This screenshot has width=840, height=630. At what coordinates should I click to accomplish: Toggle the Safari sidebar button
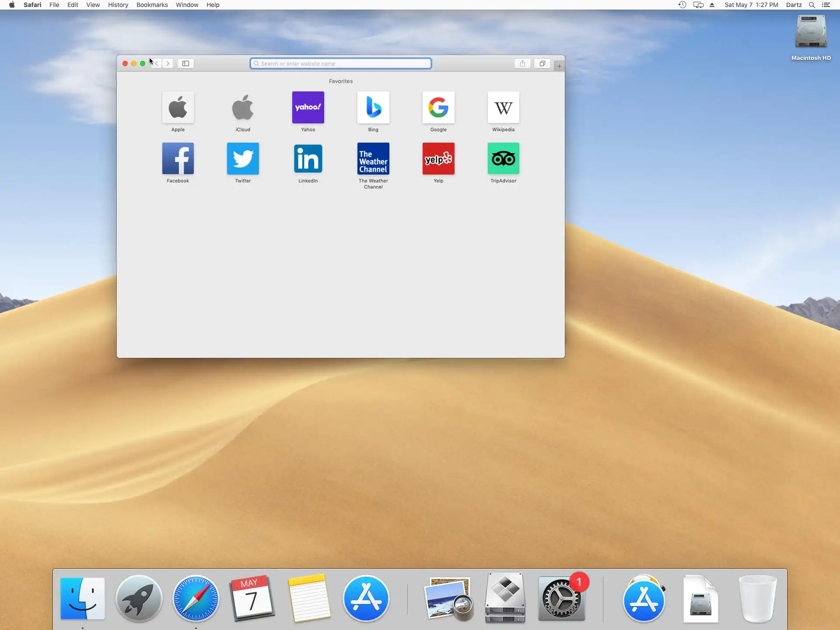point(185,63)
